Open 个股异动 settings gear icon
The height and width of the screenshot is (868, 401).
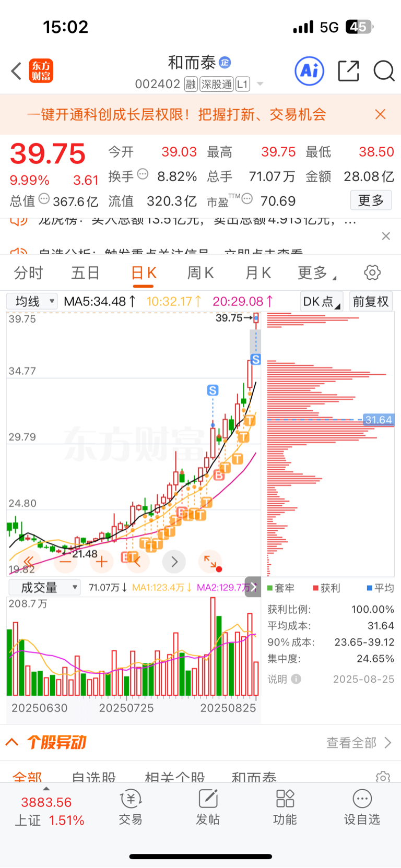point(383,777)
